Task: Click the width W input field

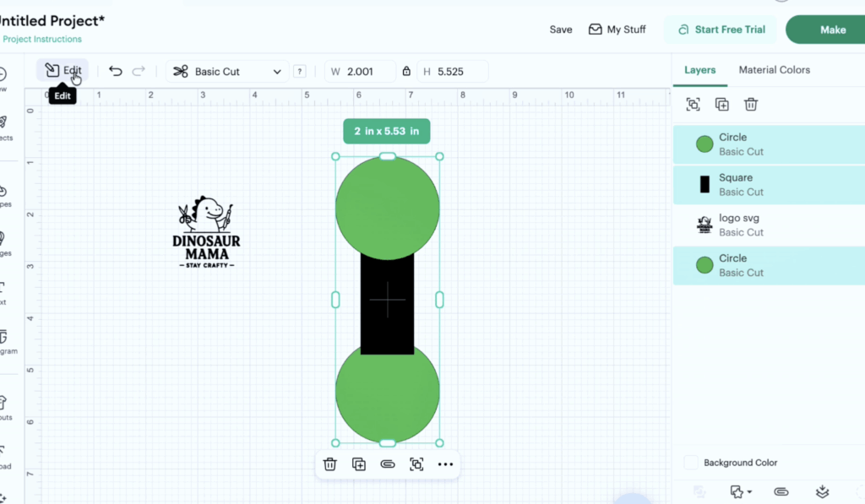Action: pyautogui.click(x=360, y=72)
